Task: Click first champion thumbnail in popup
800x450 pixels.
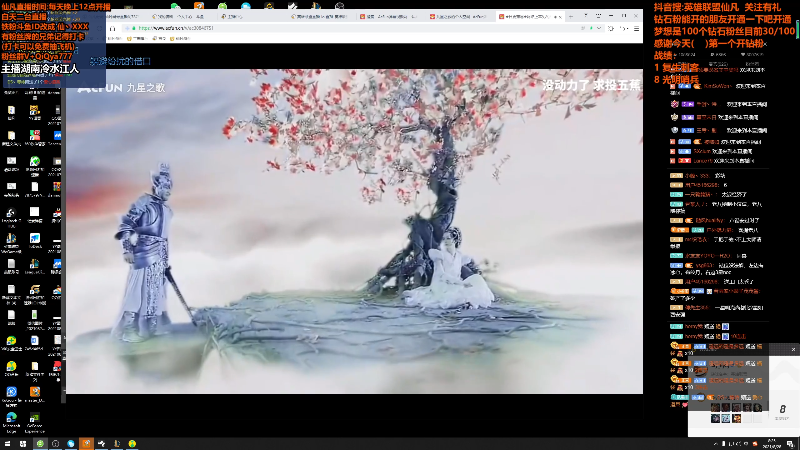Action: [x=715, y=408]
